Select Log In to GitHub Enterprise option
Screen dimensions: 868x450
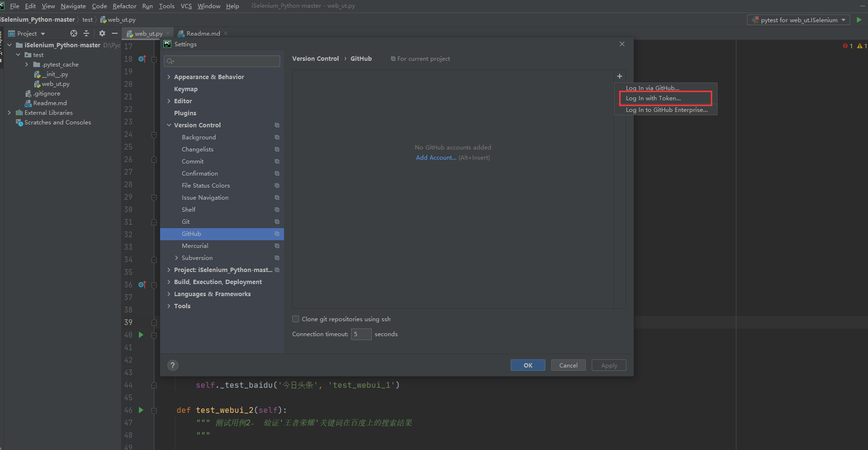pos(665,110)
